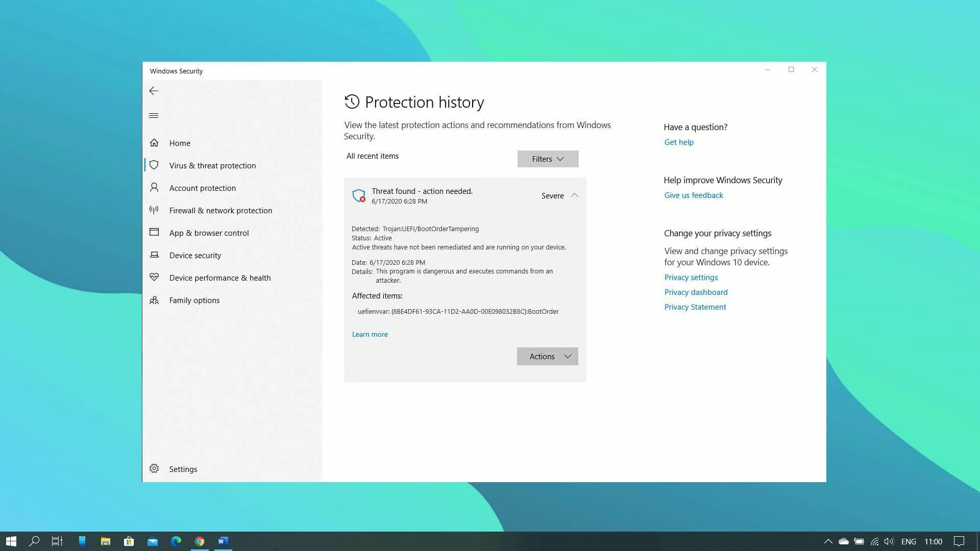Click the Account protection person icon
Screen dimensions: 980x551
(x=154, y=187)
